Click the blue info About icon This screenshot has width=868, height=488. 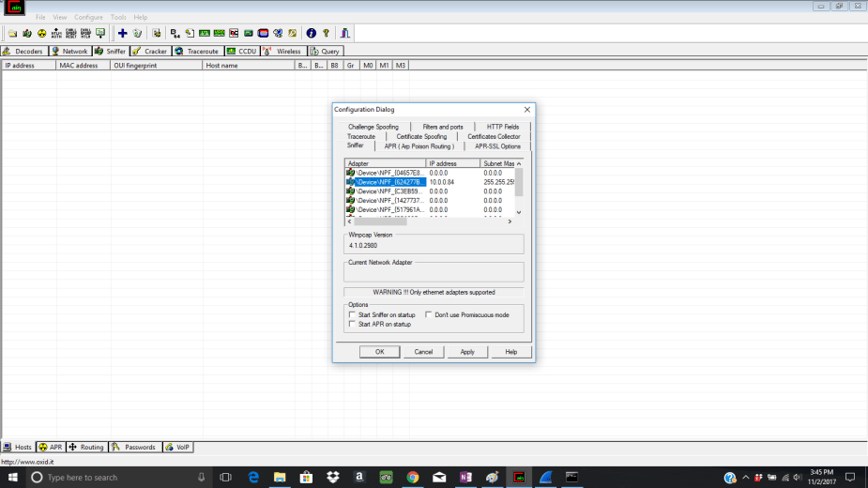[x=312, y=33]
